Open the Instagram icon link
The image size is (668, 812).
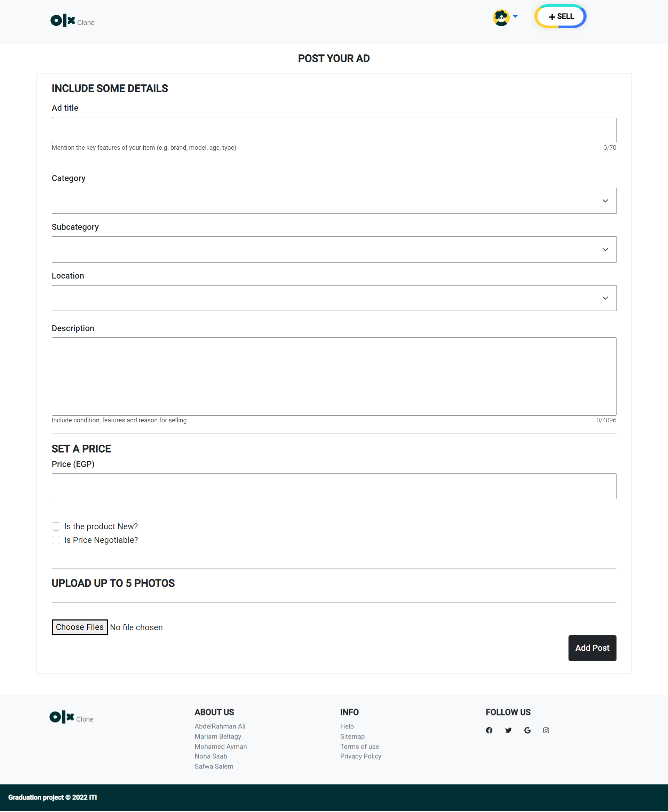coord(546,730)
